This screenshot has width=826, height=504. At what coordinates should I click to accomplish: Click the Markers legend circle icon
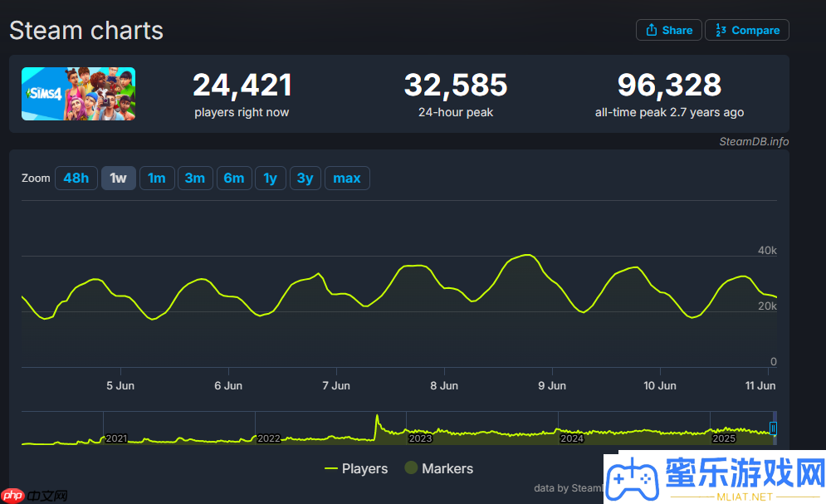pos(412,467)
